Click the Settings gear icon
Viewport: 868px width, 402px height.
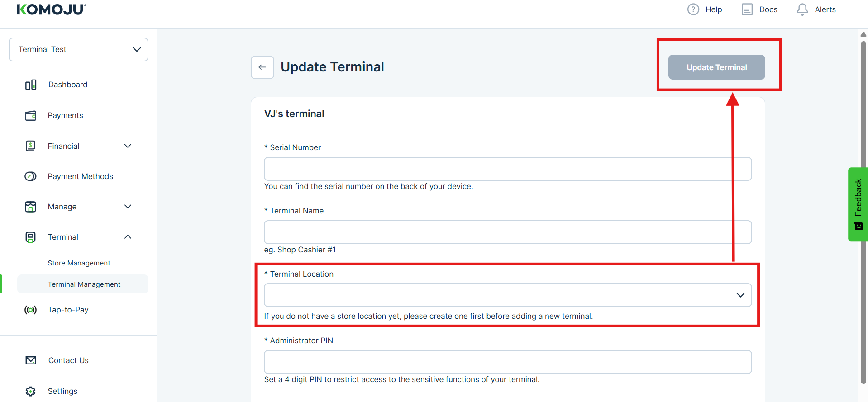31,391
